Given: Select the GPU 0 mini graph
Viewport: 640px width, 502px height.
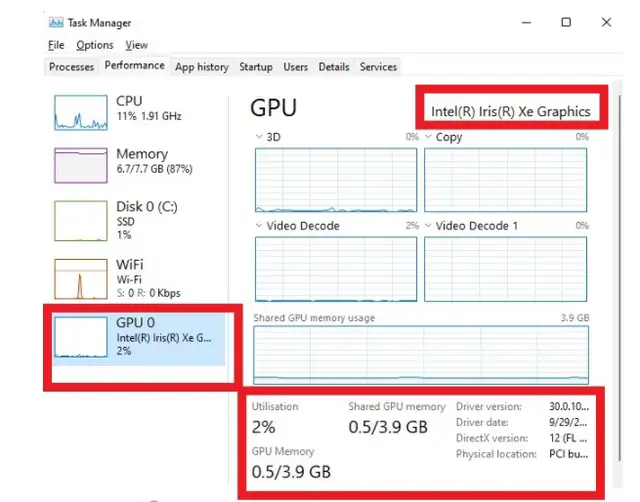Looking at the screenshot, I should pyautogui.click(x=81, y=337).
